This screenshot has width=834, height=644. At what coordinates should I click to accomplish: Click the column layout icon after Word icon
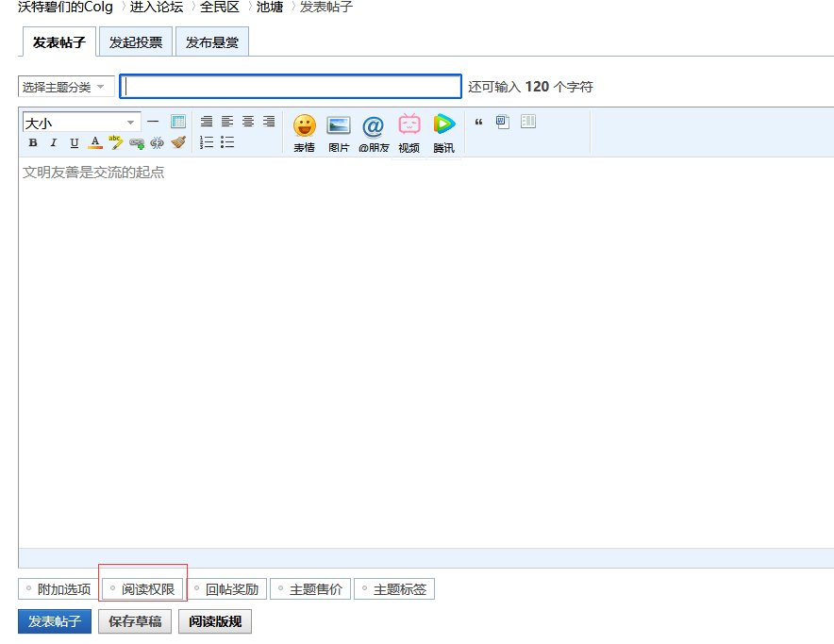coord(528,122)
